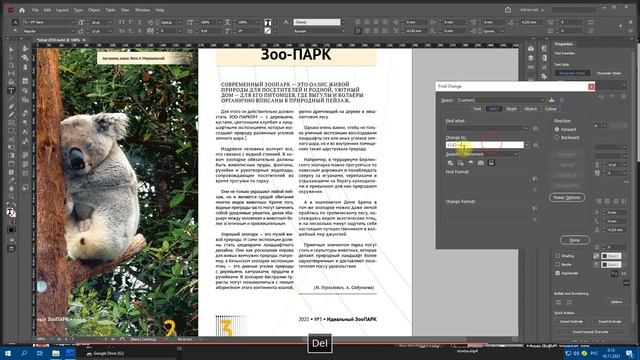The height and width of the screenshot is (360, 640).
Task: Switch to Text tab in Find/Change
Action: pos(477,109)
